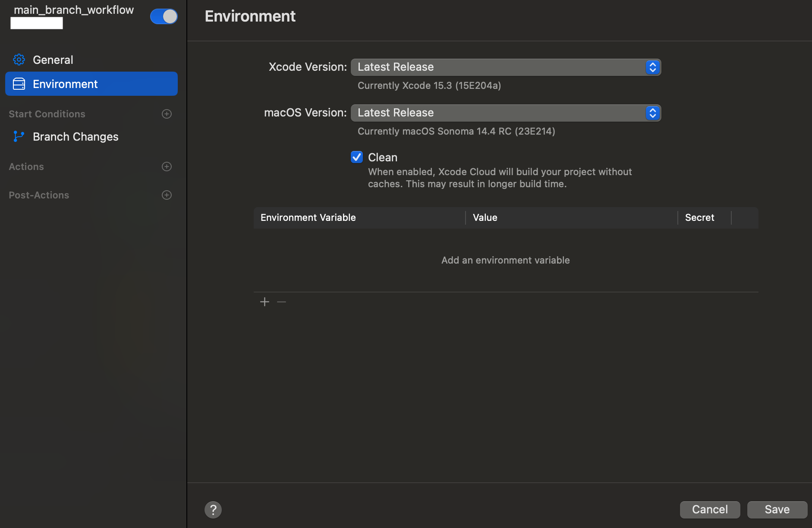Open the General settings section
The height and width of the screenshot is (528, 812).
click(x=91, y=60)
